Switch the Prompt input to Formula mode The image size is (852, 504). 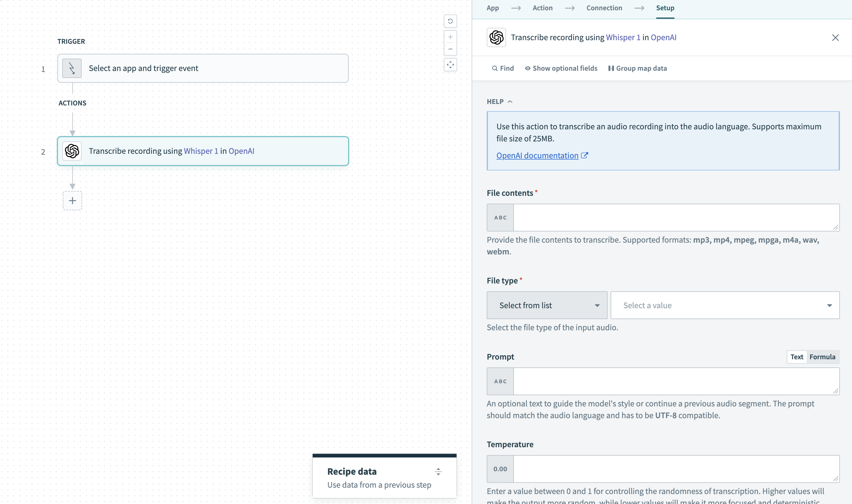(822, 357)
